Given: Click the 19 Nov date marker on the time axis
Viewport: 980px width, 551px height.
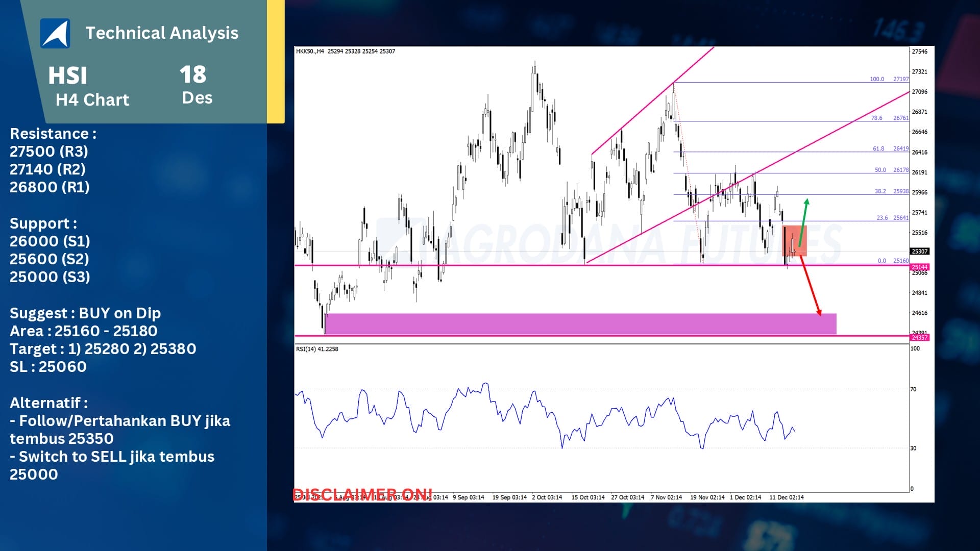Looking at the screenshot, I should point(707,497).
